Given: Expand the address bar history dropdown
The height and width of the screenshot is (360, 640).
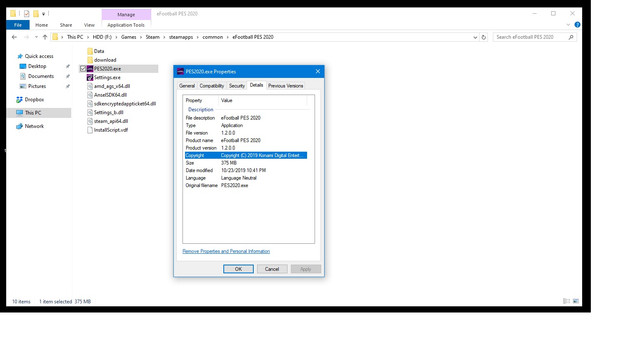Looking at the screenshot, I should (475, 37).
